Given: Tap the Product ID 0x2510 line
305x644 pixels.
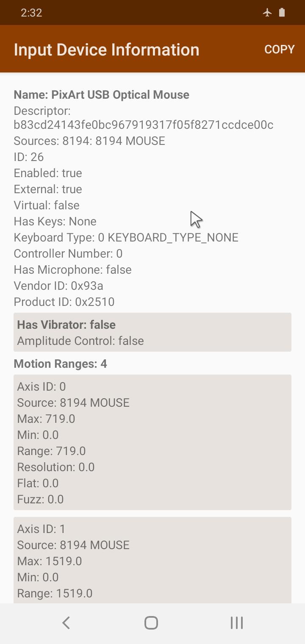Looking at the screenshot, I should click(64, 302).
